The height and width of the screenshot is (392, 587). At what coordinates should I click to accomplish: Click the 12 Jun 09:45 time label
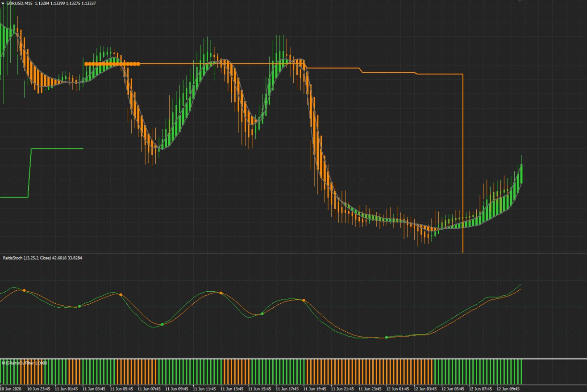[x=508, y=388]
